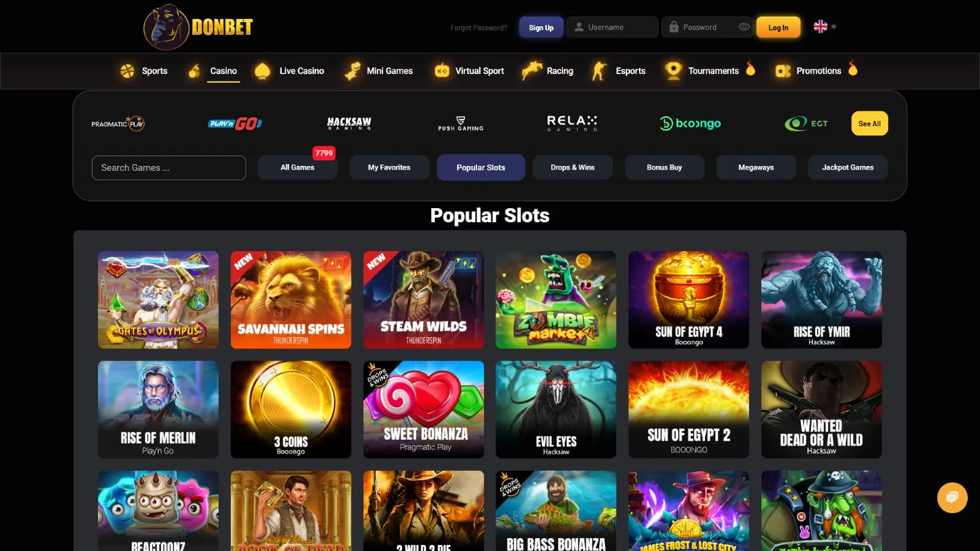The image size is (980, 551).
Task: Pick the Booongo provider logo
Action: click(690, 124)
